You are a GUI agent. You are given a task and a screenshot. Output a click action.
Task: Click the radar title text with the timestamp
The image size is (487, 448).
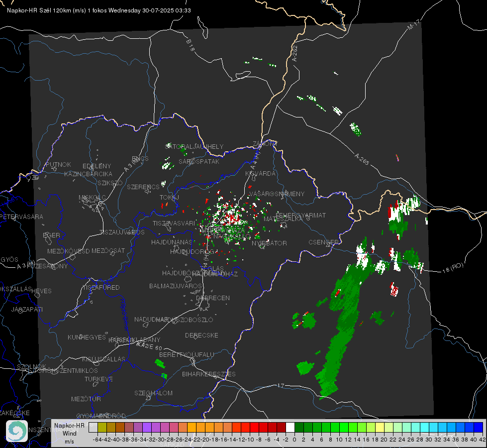[x=99, y=10]
